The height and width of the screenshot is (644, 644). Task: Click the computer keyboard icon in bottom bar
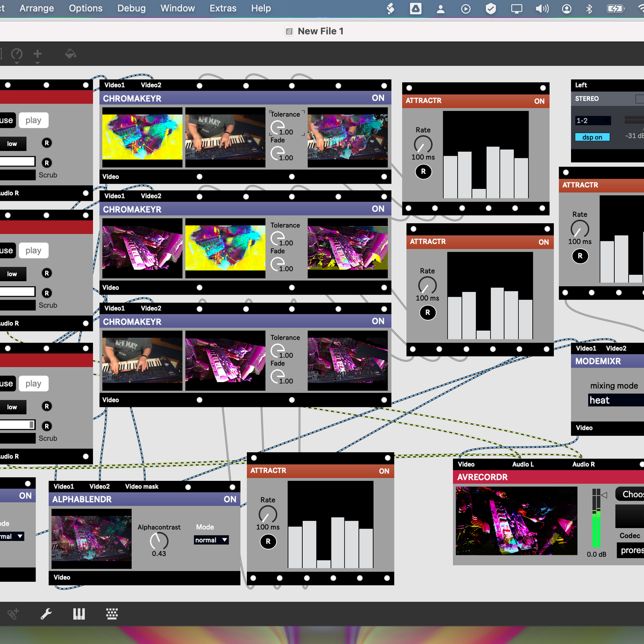112,614
